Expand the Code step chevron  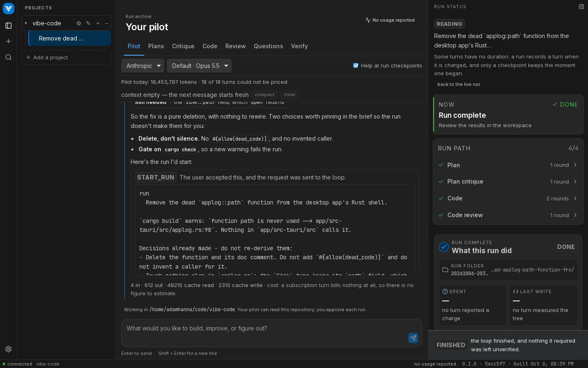tap(575, 198)
